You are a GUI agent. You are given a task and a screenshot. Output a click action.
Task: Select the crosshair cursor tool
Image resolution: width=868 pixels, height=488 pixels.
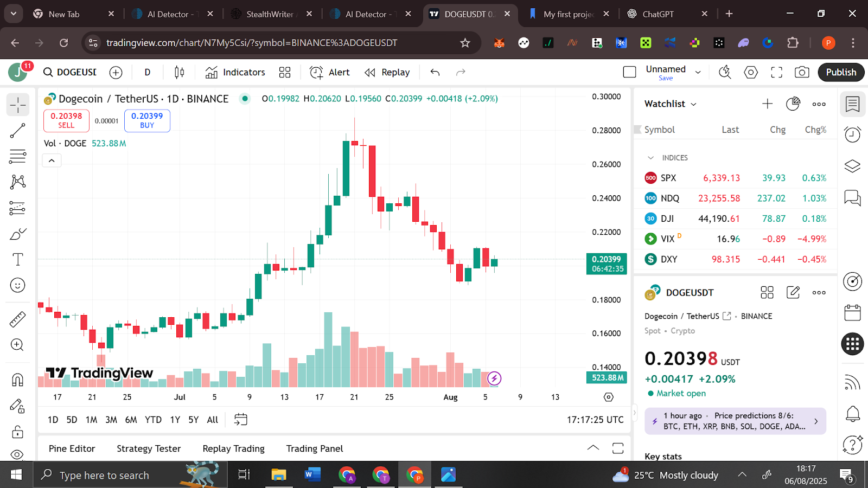18,105
